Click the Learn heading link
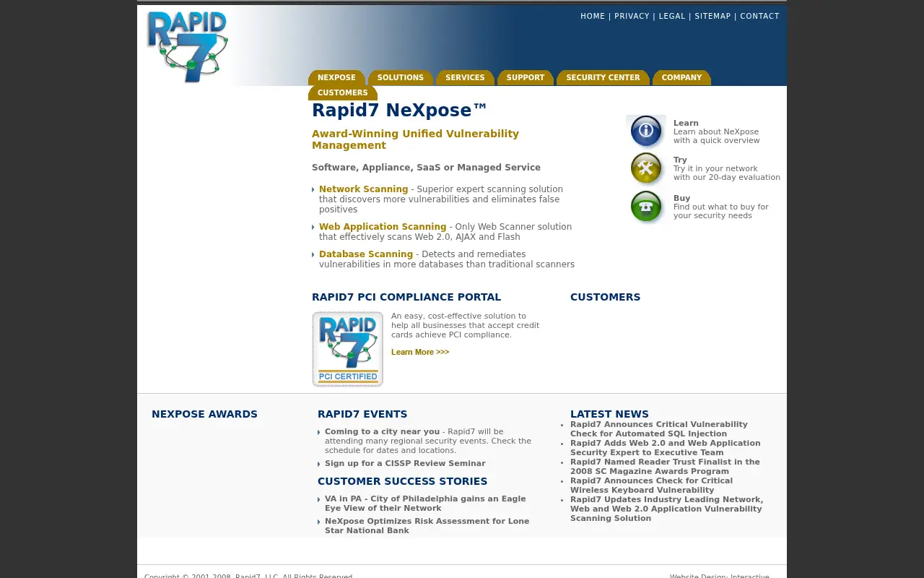This screenshot has width=924, height=578. point(686,124)
